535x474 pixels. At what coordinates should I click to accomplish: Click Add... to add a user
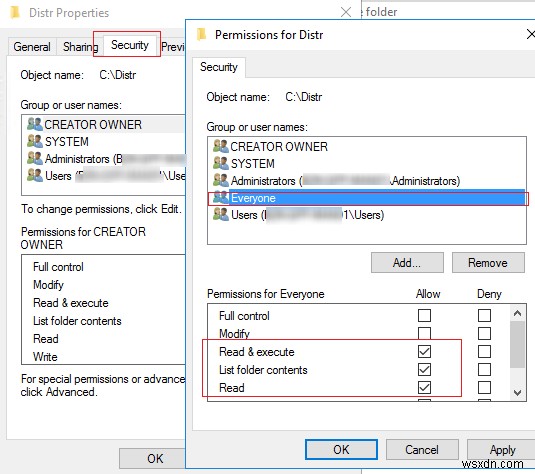407,263
